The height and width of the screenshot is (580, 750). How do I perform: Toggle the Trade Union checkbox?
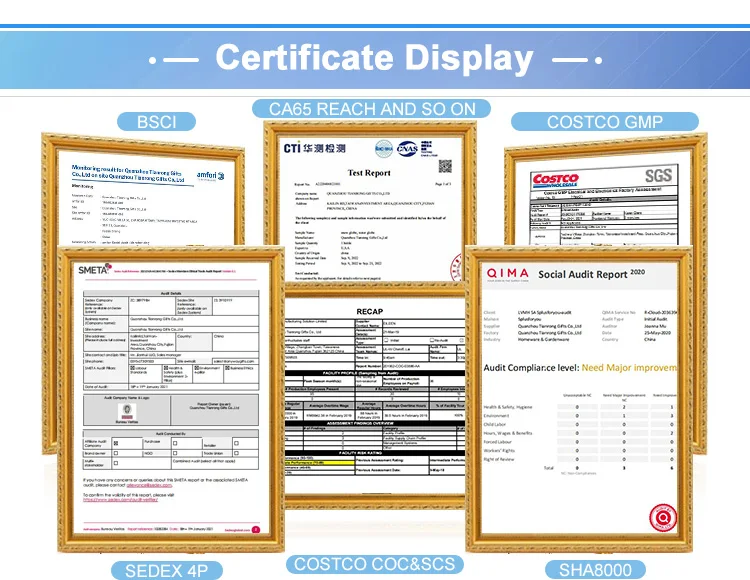(x=236, y=453)
